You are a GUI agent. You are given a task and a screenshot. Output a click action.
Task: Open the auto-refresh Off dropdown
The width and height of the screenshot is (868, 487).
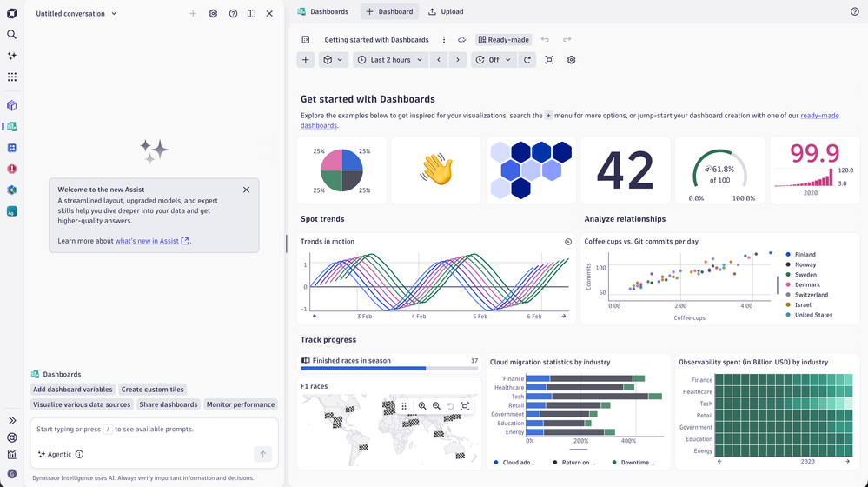click(x=494, y=60)
